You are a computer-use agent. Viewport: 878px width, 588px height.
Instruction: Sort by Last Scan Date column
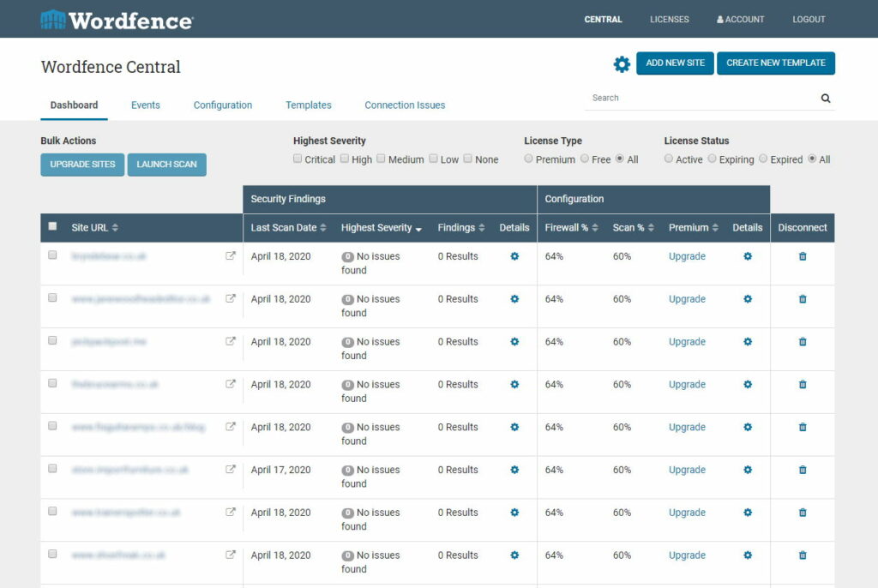click(x=288, y=227)
